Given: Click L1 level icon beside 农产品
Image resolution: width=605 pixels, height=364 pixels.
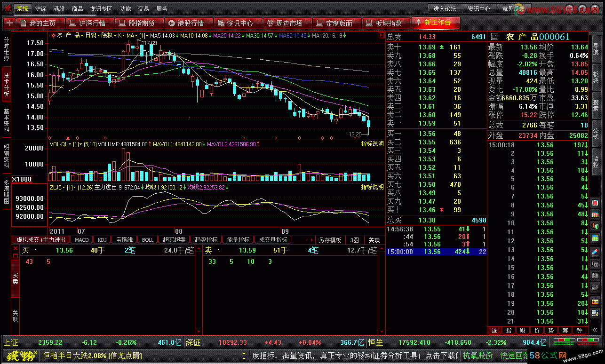Looking at the screenshot, I should [494, 37].
